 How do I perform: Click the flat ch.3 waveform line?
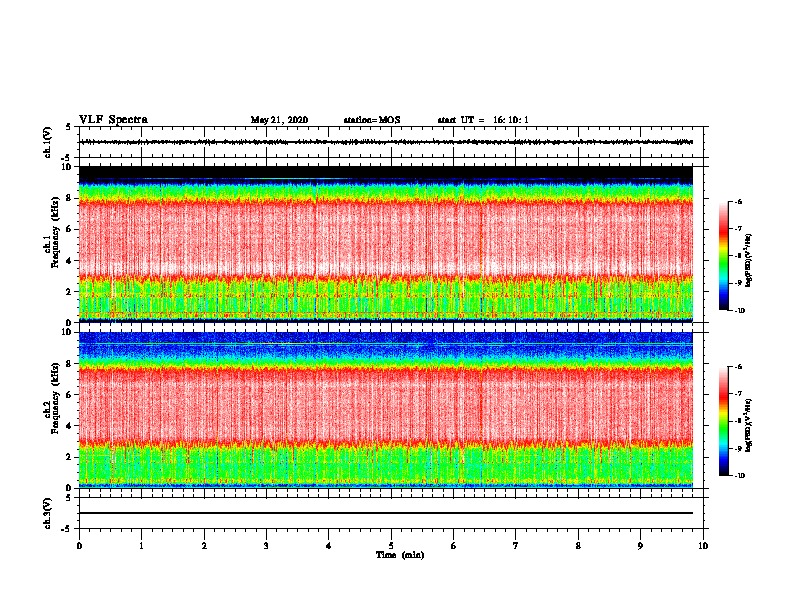click(386, 513)
